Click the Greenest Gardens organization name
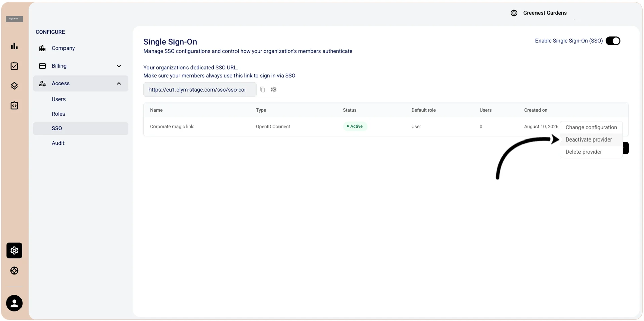Screen dimensions: 644x321 [x=545, y=13]
